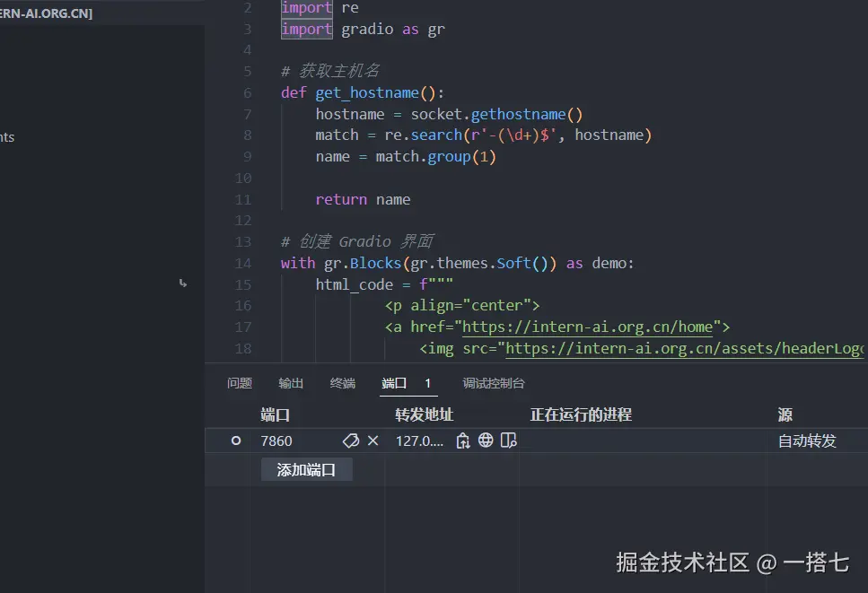Click the <p align="center"> line
The height and width of the screenshot is (593, 868).
coord(462,306)
